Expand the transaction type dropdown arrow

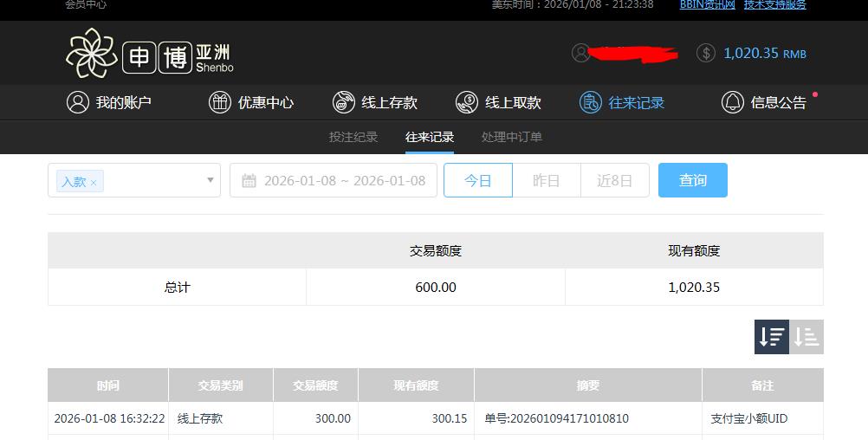pyautogui.click(x=211, y=180)
